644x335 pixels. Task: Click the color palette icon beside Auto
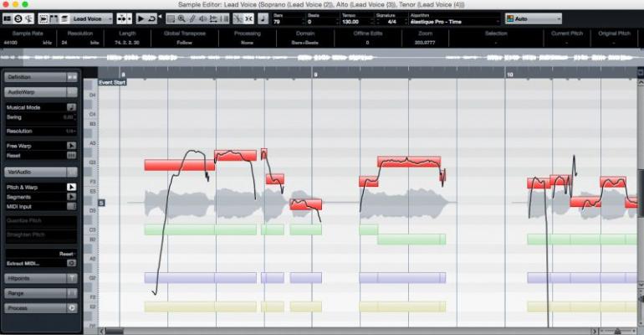tap(509, 18)
